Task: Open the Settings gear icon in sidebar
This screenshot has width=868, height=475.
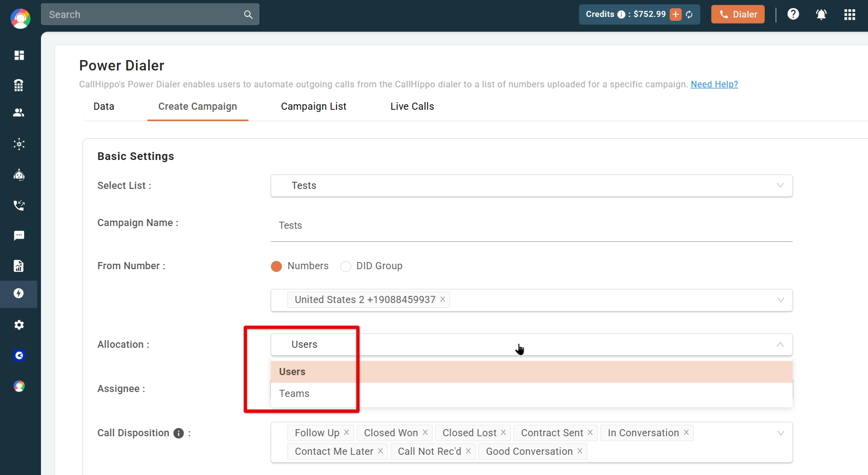Action: pyautogui.click(x=19, y=325)
